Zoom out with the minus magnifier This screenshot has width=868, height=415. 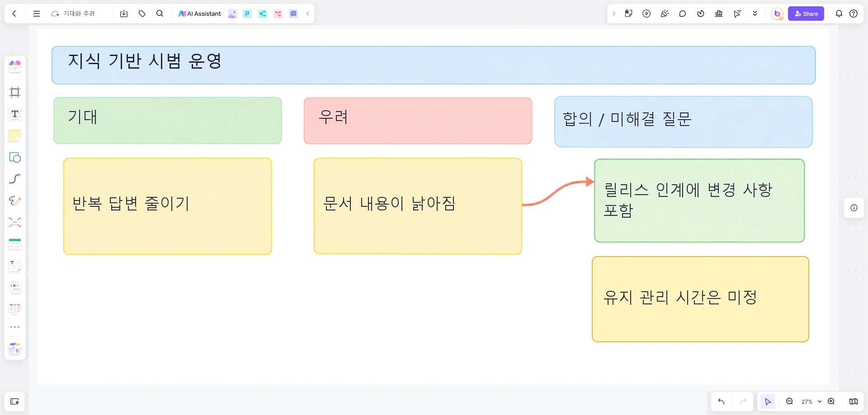pyautogui.click(x=789, y=401)
